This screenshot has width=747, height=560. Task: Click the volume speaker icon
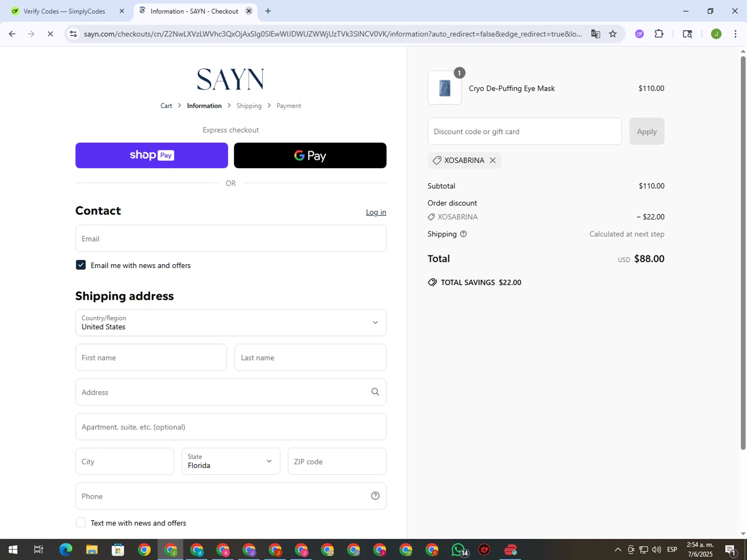click(656, 550)
